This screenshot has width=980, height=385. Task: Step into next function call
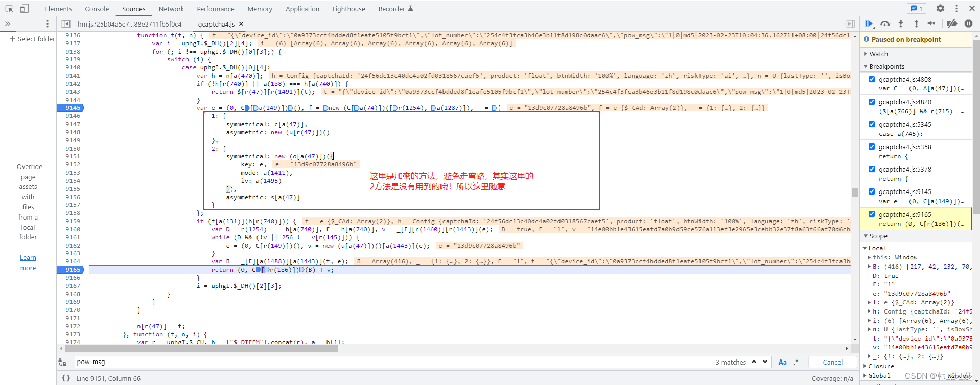pos(901,23)
